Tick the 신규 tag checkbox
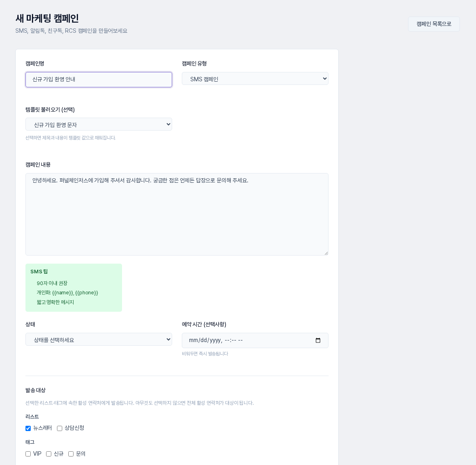Viewport: 476px width, 465px height. point(48,454)
